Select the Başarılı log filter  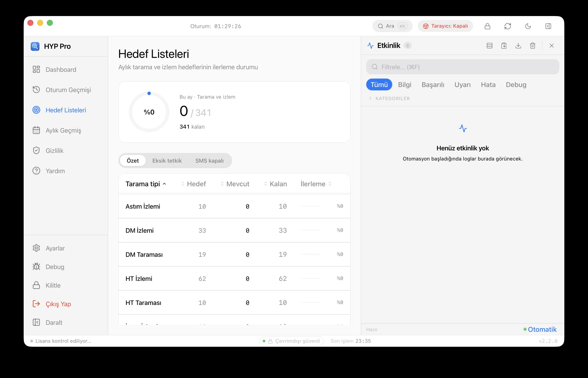(x=433, y=85)
